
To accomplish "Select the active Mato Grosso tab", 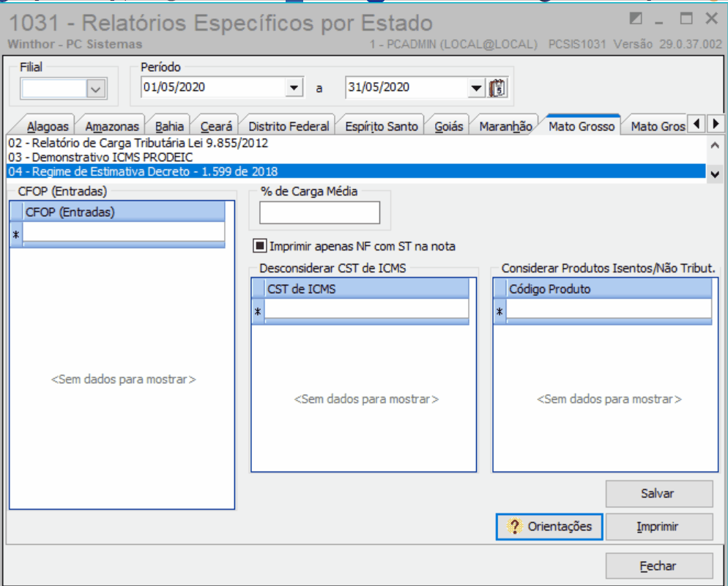I will (582, 126).
